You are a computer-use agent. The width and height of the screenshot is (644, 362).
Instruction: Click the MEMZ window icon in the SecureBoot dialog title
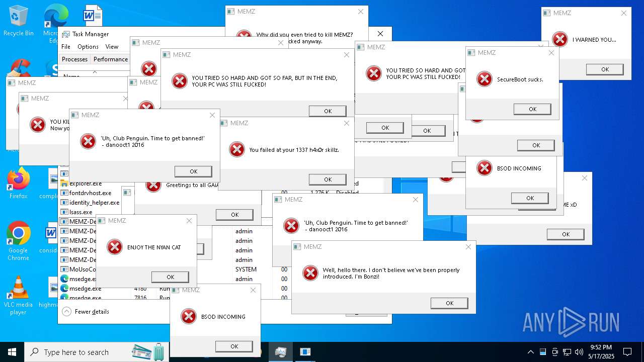point(471,53)
